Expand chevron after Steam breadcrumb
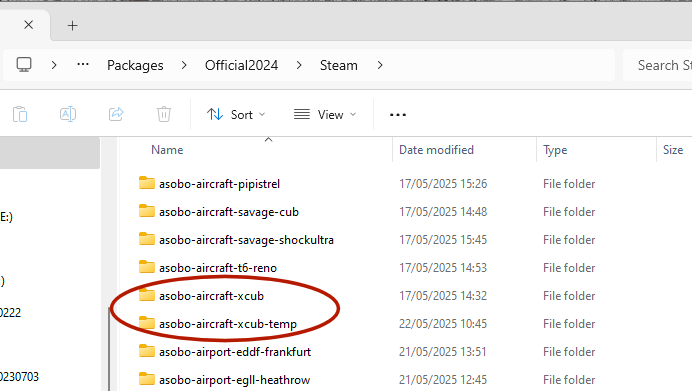 pyautogui.click(x=380, y=65)
